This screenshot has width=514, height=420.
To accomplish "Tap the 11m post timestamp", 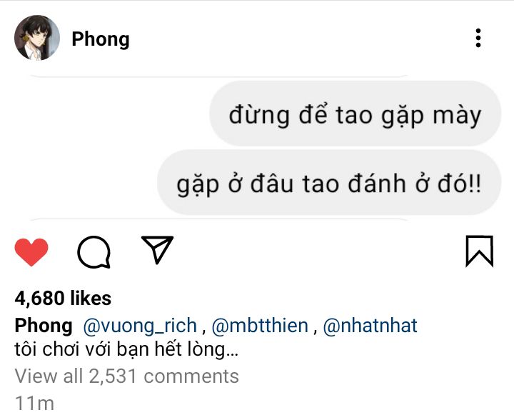I will [x=34, y=403].
